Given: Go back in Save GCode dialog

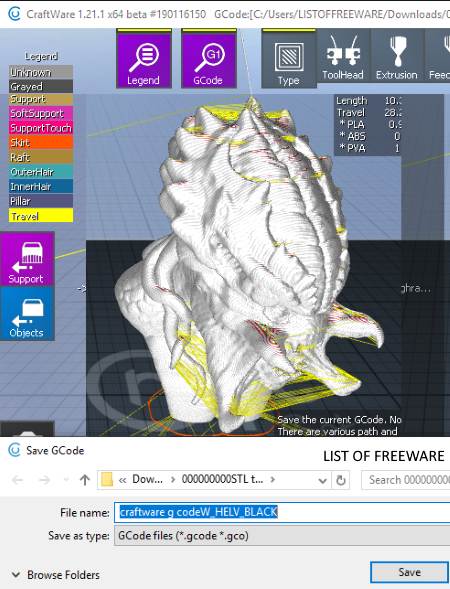Looking at the screenshot, I should [18, 480].
